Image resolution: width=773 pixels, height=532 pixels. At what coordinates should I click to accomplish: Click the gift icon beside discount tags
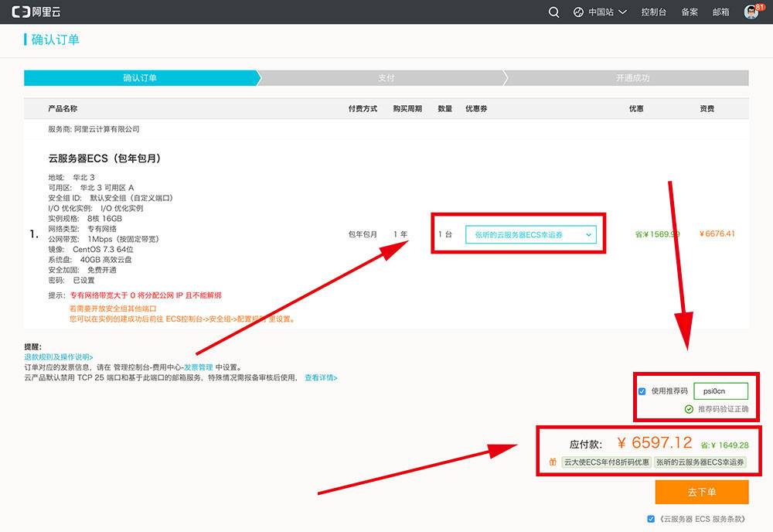tap(553, 462)
